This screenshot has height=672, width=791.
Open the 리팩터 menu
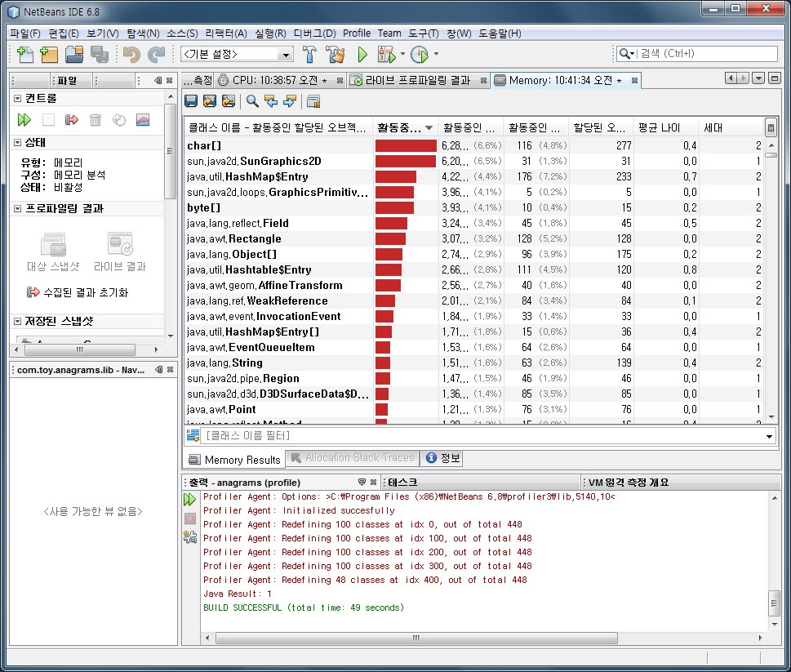coord(226,33)
